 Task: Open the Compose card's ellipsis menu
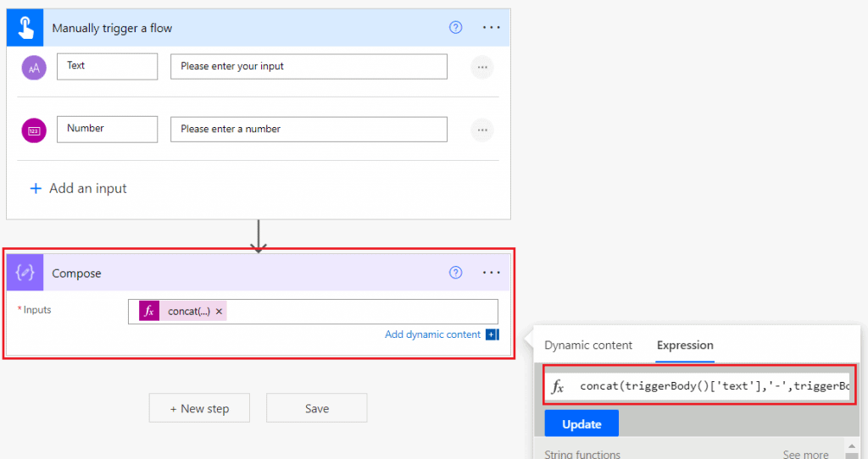(491, 272)
